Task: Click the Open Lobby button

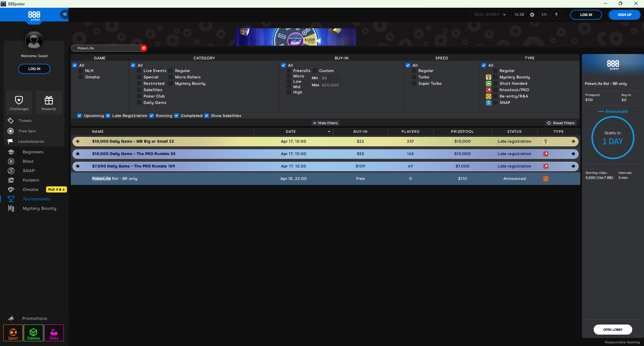Action: pos(612,330)
